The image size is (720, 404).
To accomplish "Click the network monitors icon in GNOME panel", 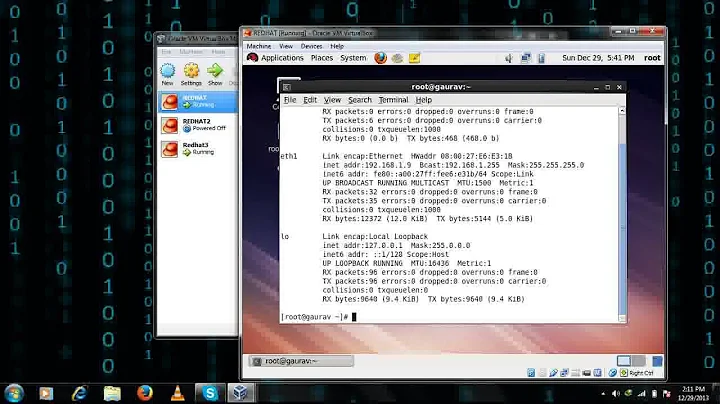I will point(525,58).
